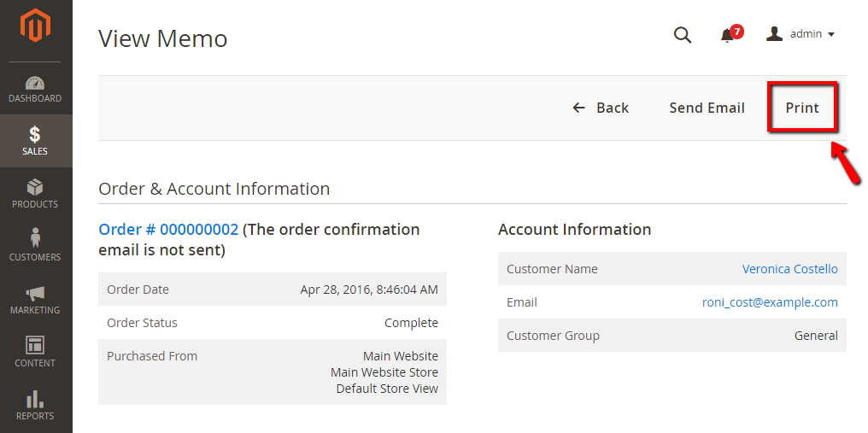Click roni_cost@example.com email link
The image size is (868, 433).
(770, 302)
